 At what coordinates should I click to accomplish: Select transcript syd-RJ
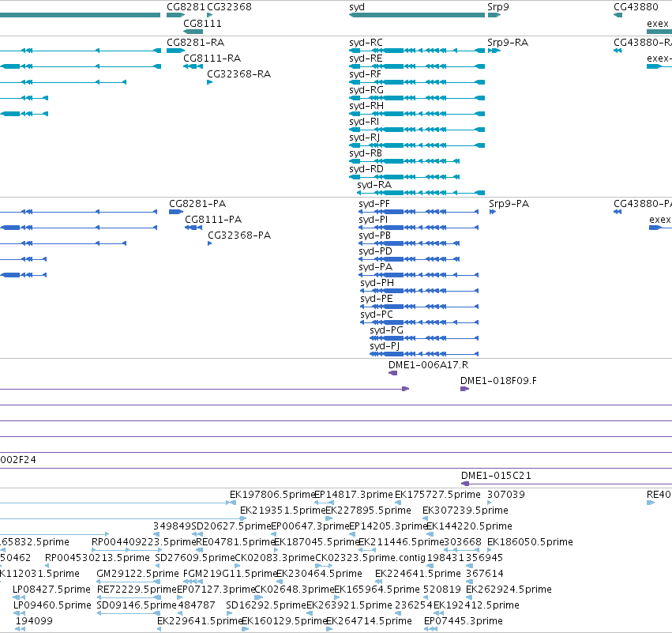coord(417,145)
